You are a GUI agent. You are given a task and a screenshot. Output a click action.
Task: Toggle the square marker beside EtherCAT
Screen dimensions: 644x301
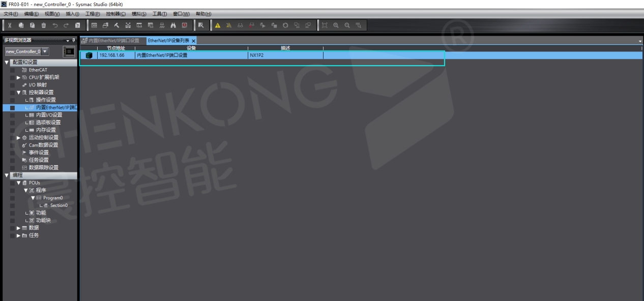coord(12,70)
